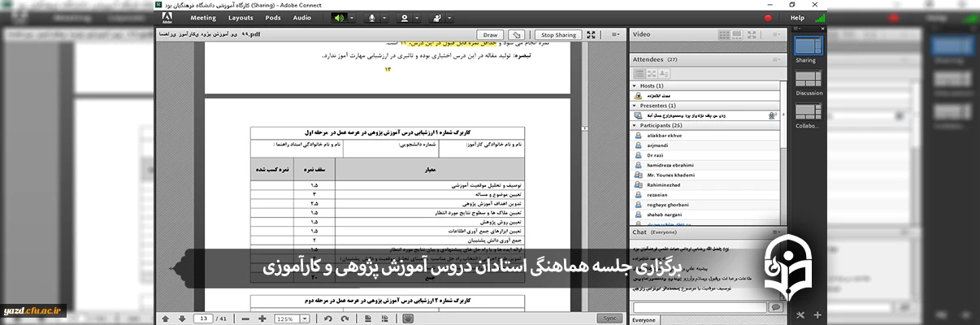Click the Stop Sharing button
Image resolution: width=980 pixels, height=325 pixels.
click(558, 35)
